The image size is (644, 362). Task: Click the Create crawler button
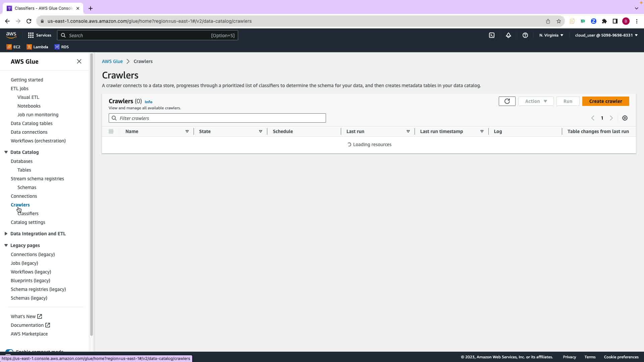605,101
